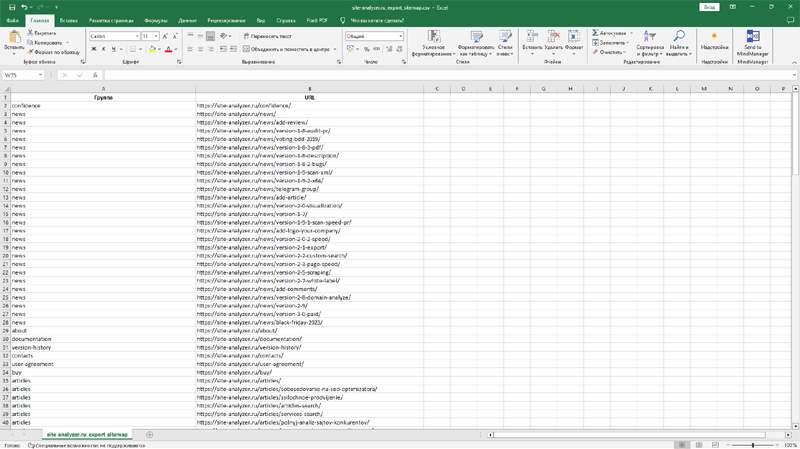Screen dimensions: 800x449
Task: Increase font size with large A icon
Action: coord(165,36)
